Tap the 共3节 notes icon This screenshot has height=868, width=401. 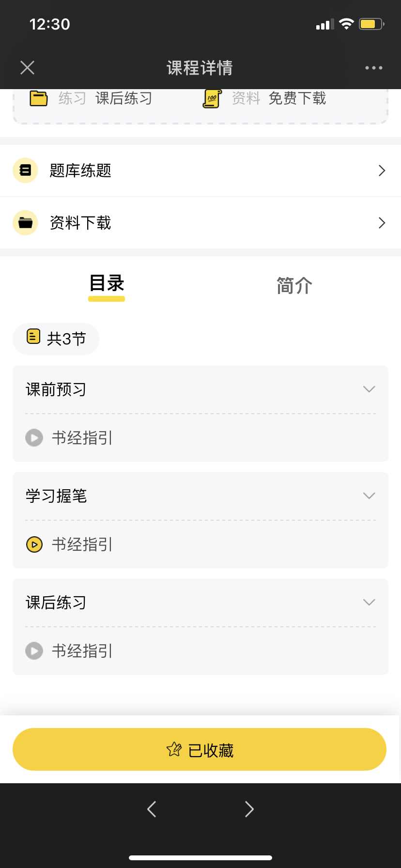click(x=33, y=336)
